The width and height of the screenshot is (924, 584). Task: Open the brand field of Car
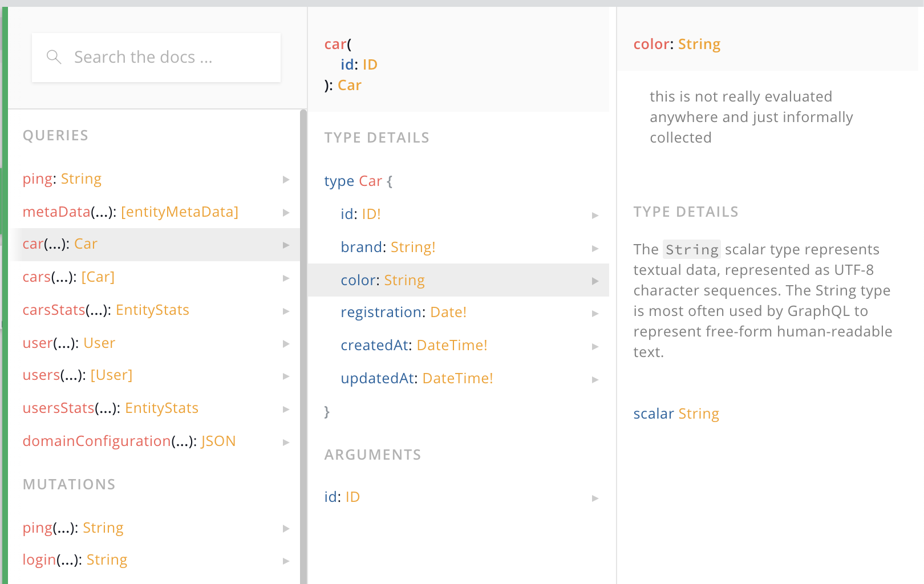(388, 248)
